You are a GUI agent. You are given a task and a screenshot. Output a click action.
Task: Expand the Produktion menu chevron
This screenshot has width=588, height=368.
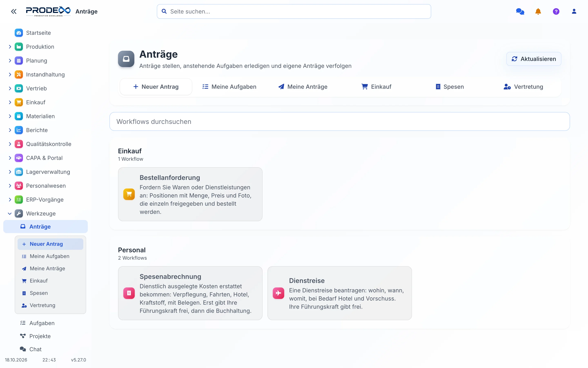[x=10, y=46]
